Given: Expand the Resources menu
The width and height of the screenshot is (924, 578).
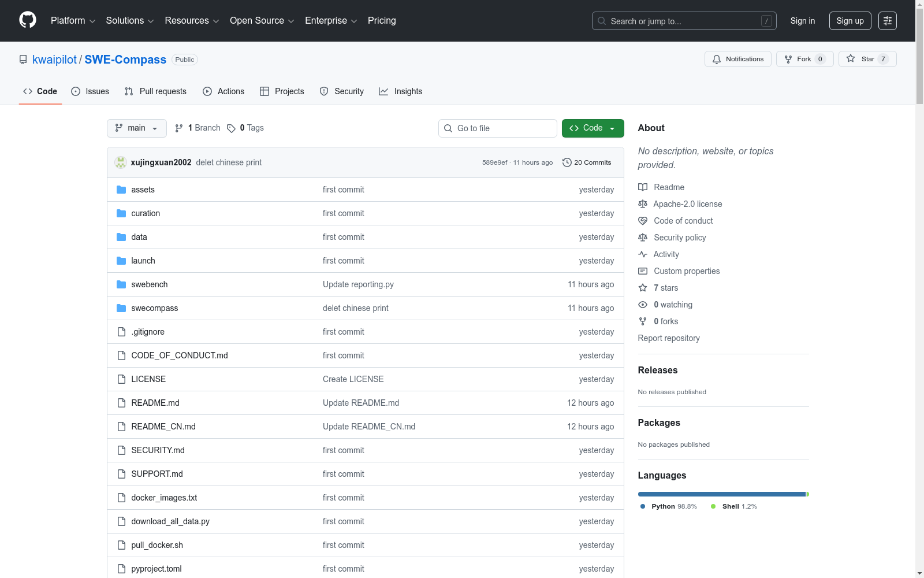Looking at the screenshot, I should tap(192, 21).
